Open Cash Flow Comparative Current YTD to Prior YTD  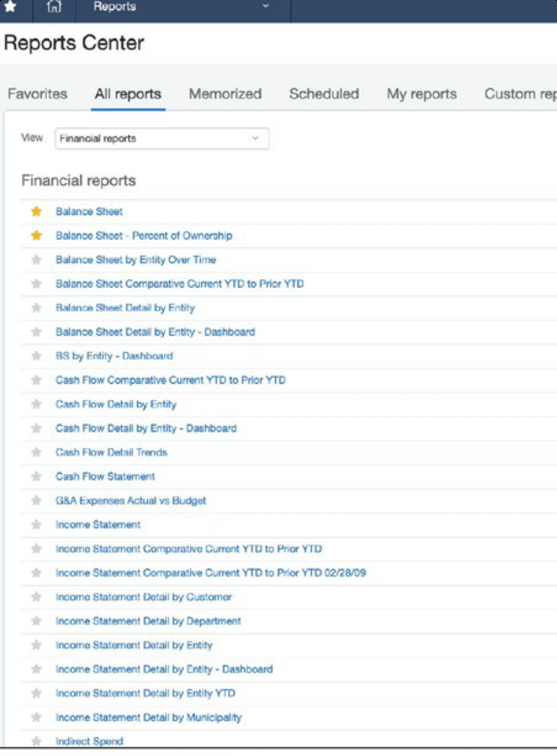(x=170, y=380)
